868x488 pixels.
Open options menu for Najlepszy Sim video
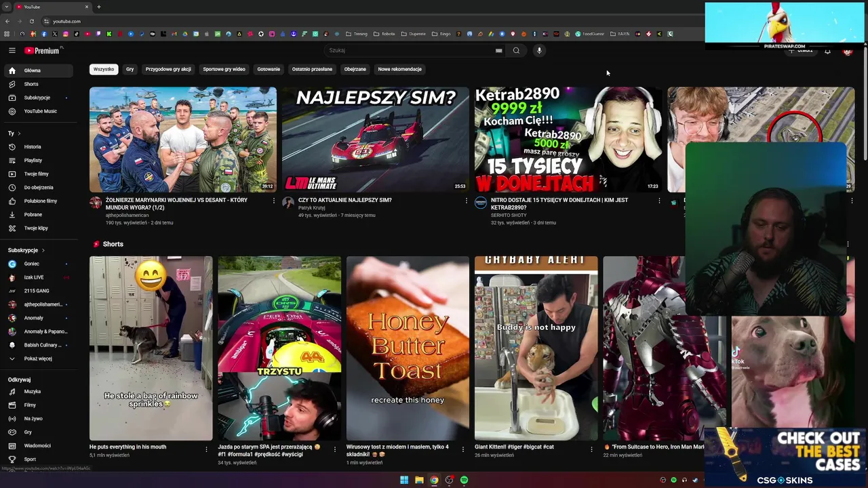click(467, 201)
